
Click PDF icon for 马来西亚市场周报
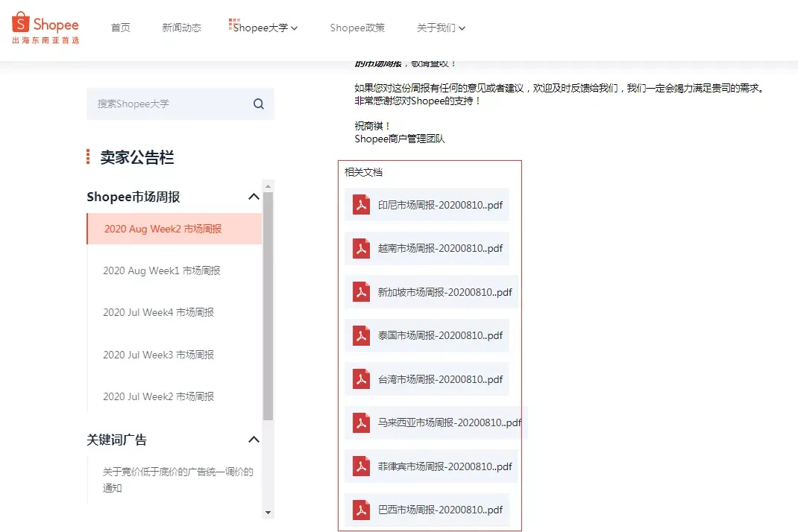pos(362,422)
